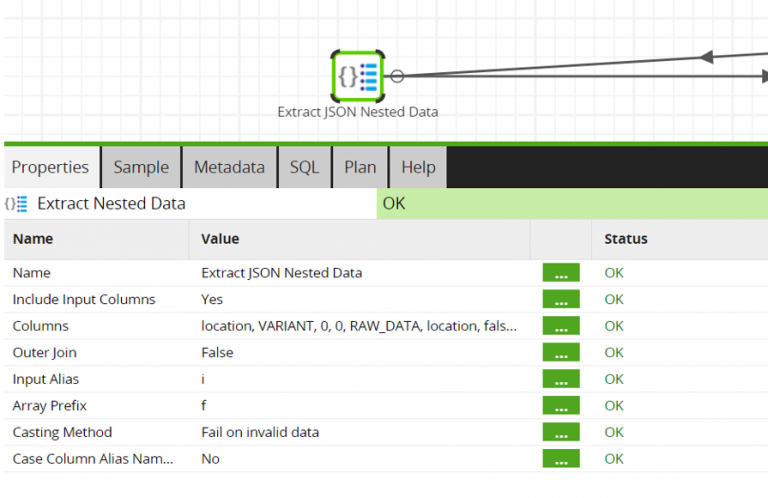The width and height of the screenshot is (768, 498).
Task: Click ellipsis button for Columns property
Action: click(x=561, y=326)
